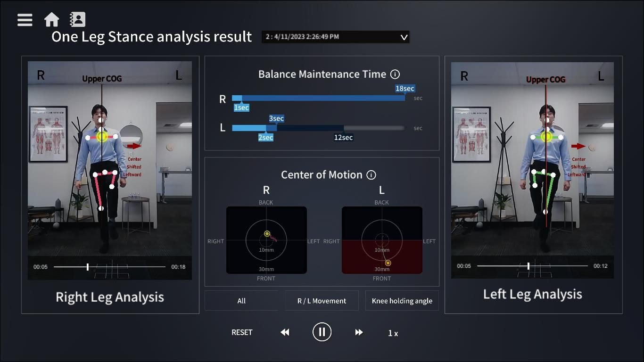
Task: Click the RESET button
Action: [x=242, y=332]
